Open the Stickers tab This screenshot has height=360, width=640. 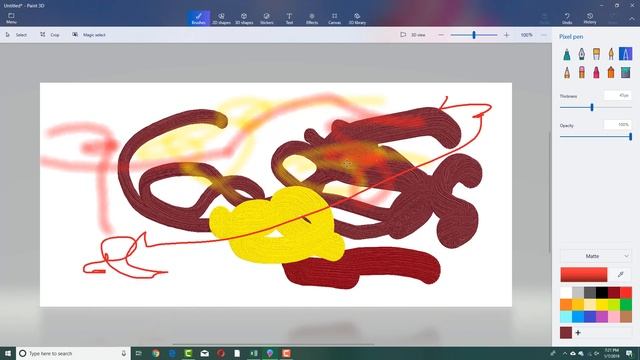[x=267, y=18]
